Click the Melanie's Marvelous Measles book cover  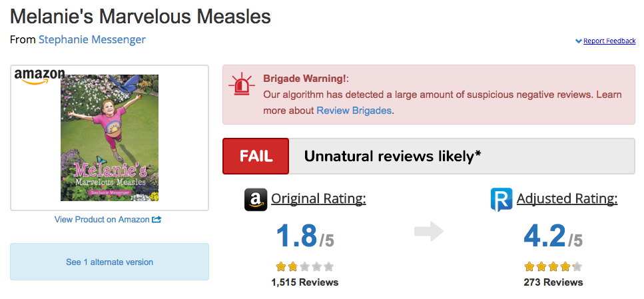point(110,138)
